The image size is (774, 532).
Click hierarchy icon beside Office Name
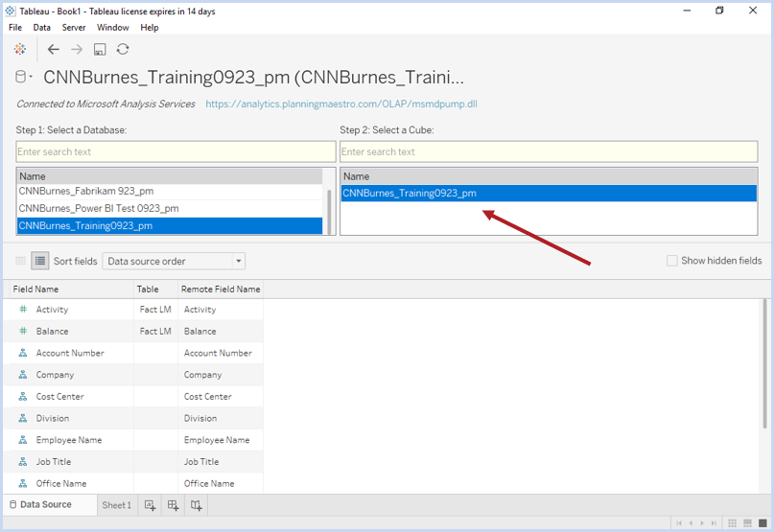23,483
